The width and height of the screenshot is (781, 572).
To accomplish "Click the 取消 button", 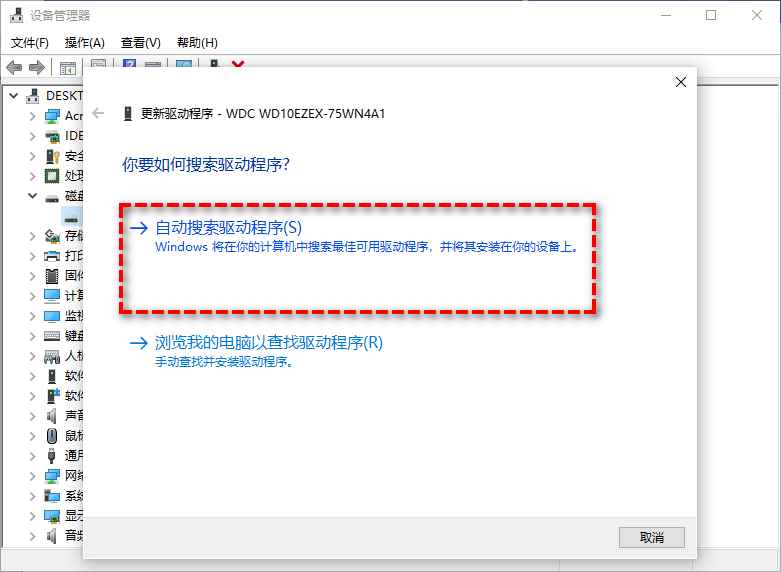I will (651, 537).
